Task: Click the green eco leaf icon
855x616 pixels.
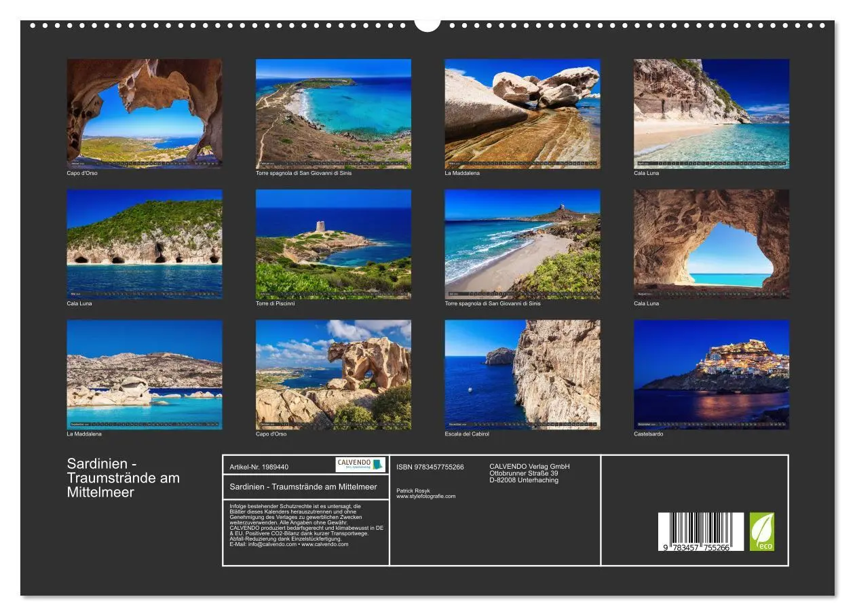Action: (x=763, y=532)
